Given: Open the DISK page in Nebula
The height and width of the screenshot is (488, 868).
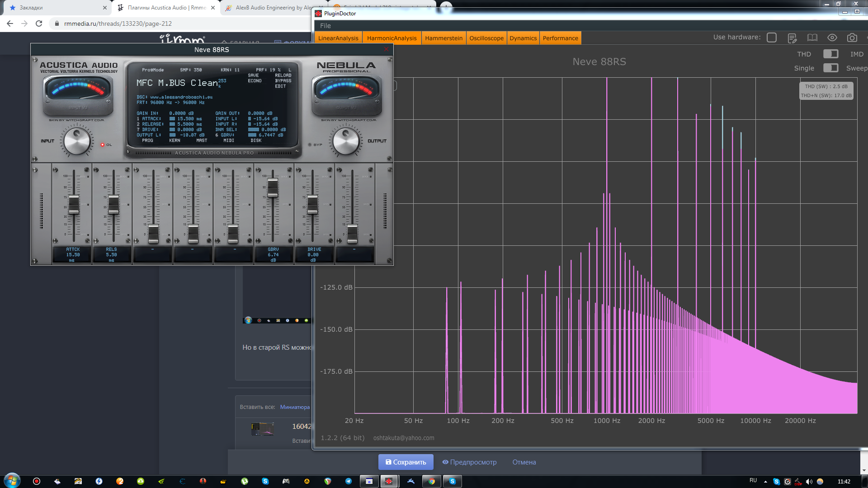Looking at the screenshot, I should pos(256,141).
